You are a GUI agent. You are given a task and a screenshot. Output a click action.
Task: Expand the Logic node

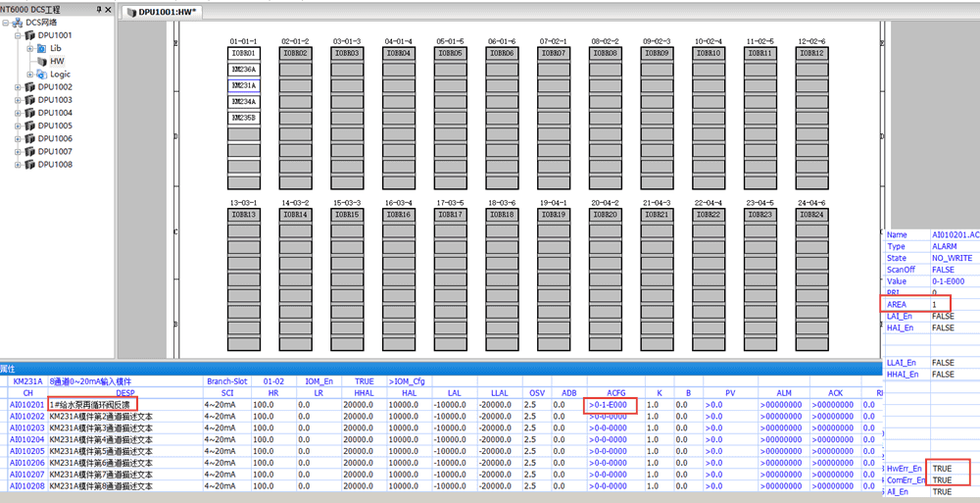30,75
